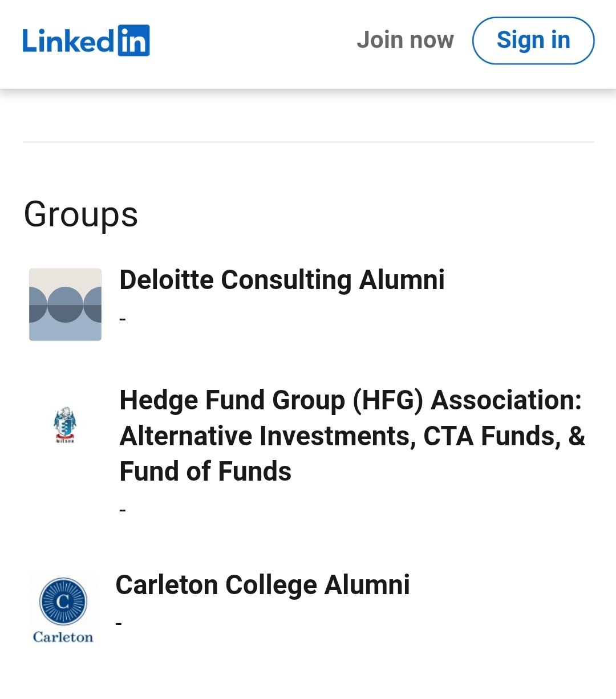The width and height of the screenshot is (616, 699).
Task: Click the dash under Deloitte Consulting Alumni
Action: (123, 319)
